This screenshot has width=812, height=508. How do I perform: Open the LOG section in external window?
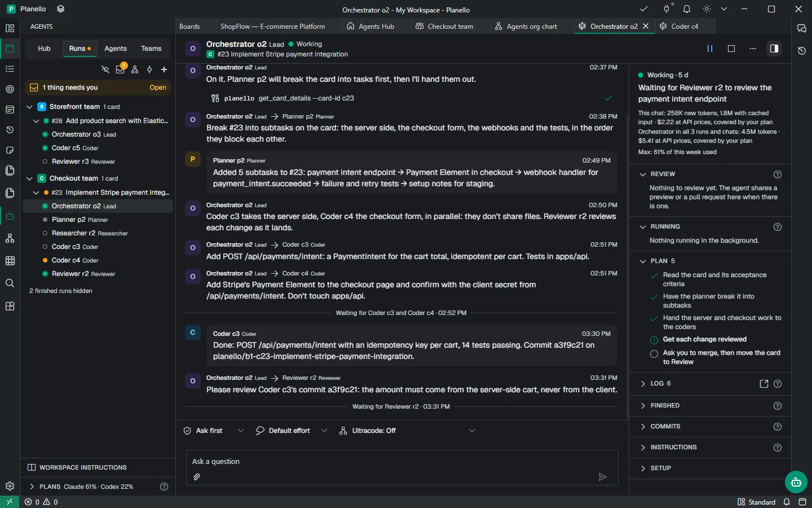(x=764, y=384)
